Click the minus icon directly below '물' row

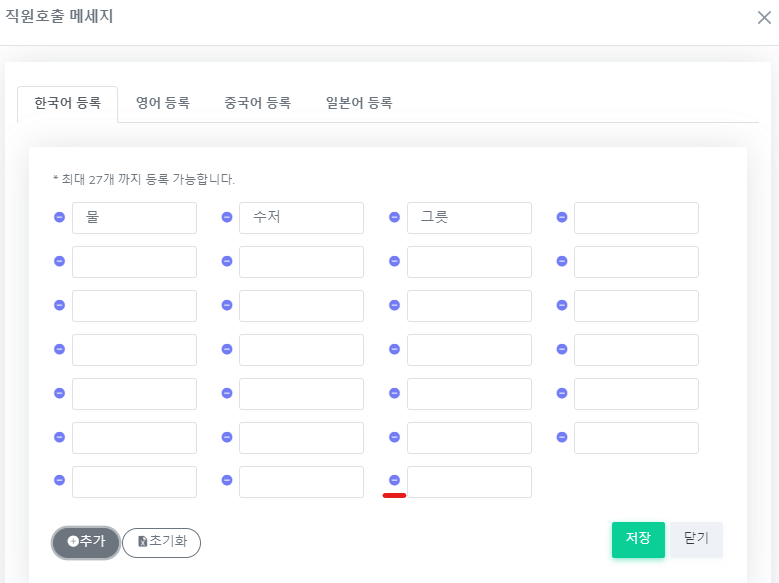tap(59, 261)
